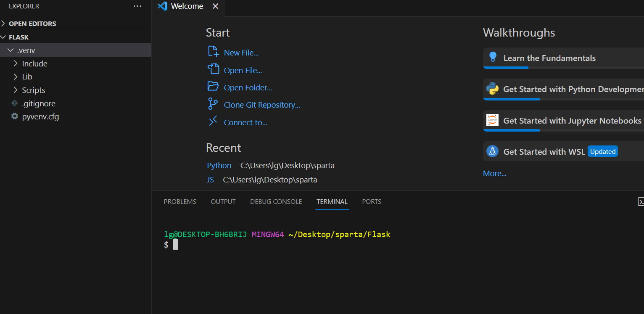Open the recent JS project link
The height and width of the screenshot is (314, 644).
[x=210, y=180]
